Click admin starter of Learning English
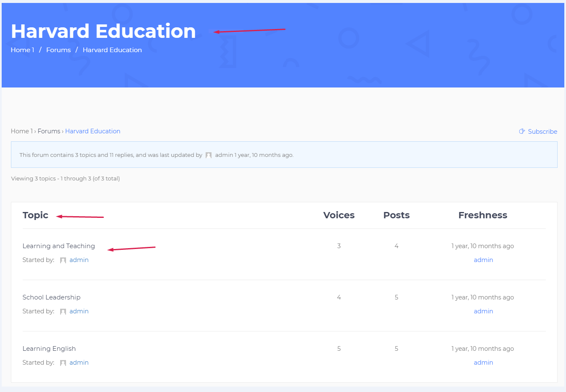 [x=79, y=363]
